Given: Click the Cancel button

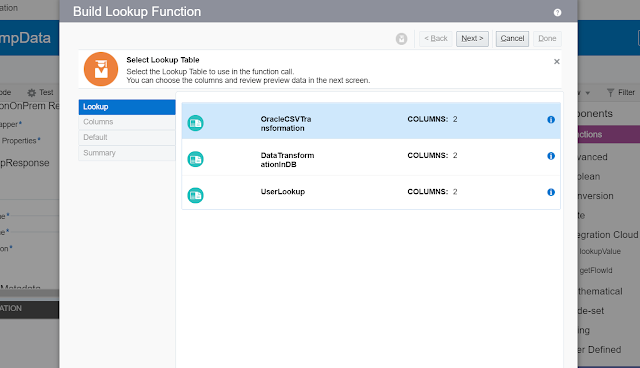Looking at the screenshot, I should click(x=512, y=39).
